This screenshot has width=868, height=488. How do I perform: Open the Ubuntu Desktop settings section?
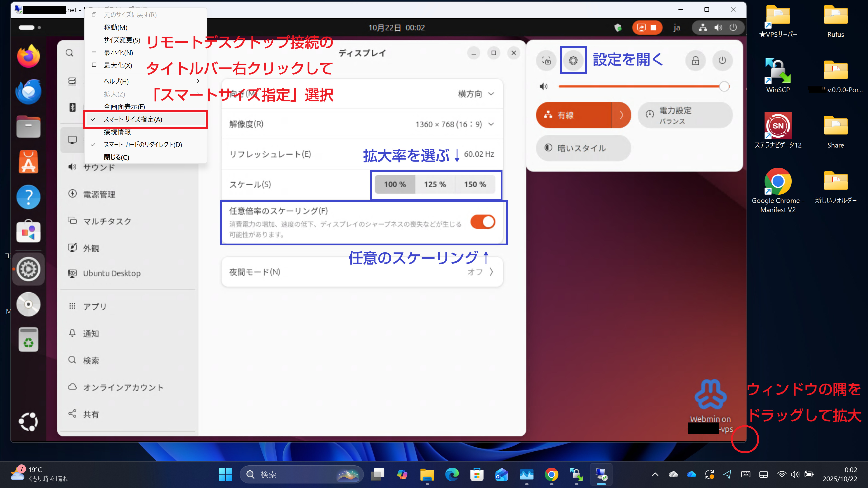(111, 273)
